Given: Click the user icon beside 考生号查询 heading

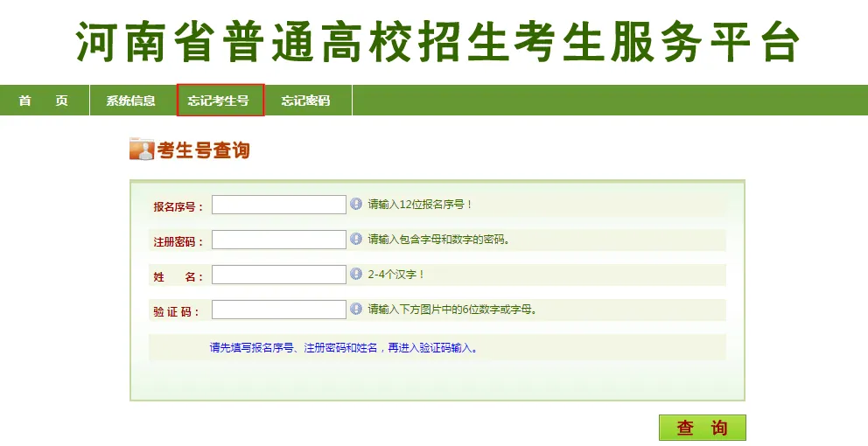Looking at the screenshot, I should pyautogui.click(x=141, y=150).
